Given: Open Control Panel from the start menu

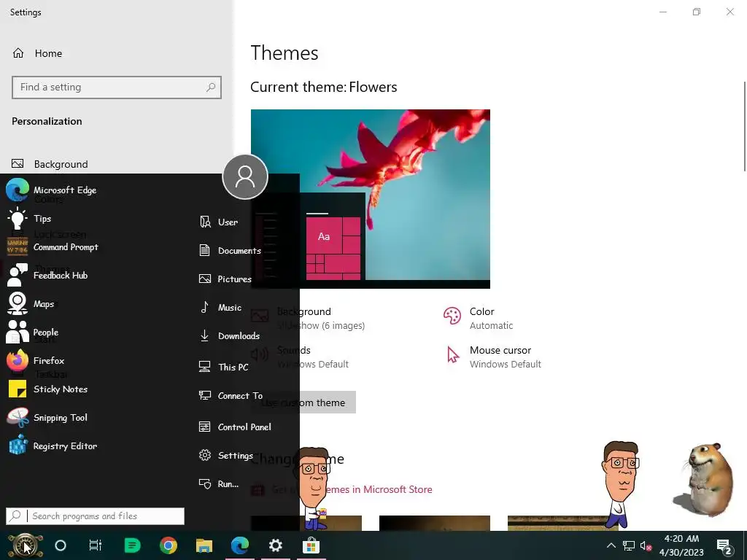Looking at the screenshot, I should (x=236, y=427).
